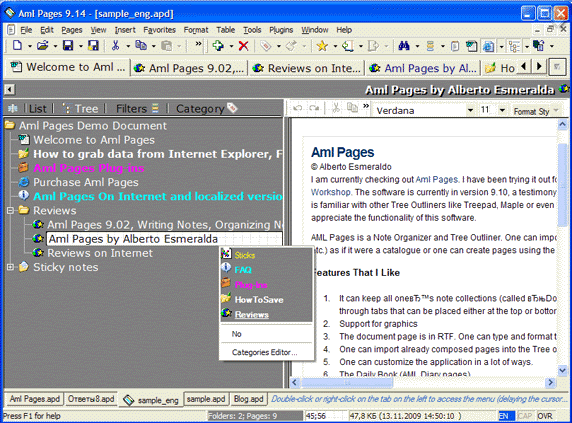Click the yellow star Favorites icon
The height and width of the screenshot is (423, 572).
pos(322,46)
